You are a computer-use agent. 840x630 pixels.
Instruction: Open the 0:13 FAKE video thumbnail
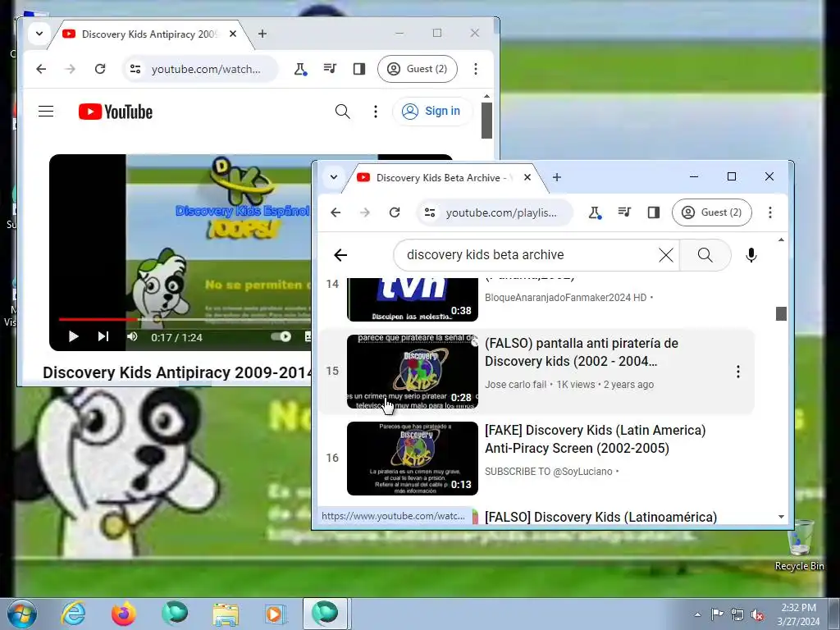click(413, 459)
